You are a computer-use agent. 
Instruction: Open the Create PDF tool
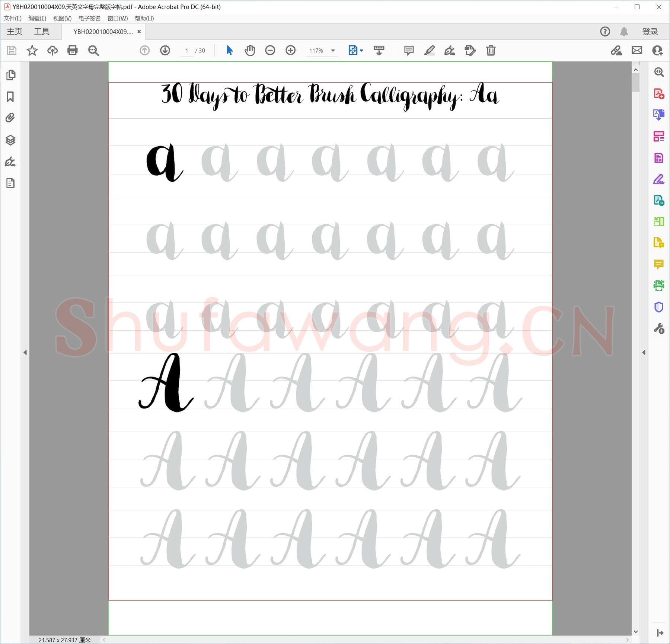coord(659,93)
